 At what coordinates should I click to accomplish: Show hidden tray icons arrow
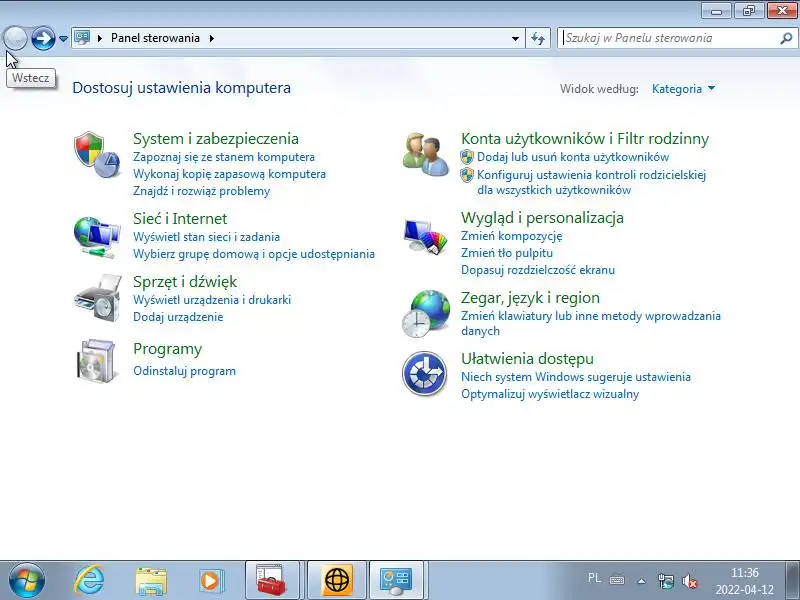pyautogui.click(x=642, y=581)
